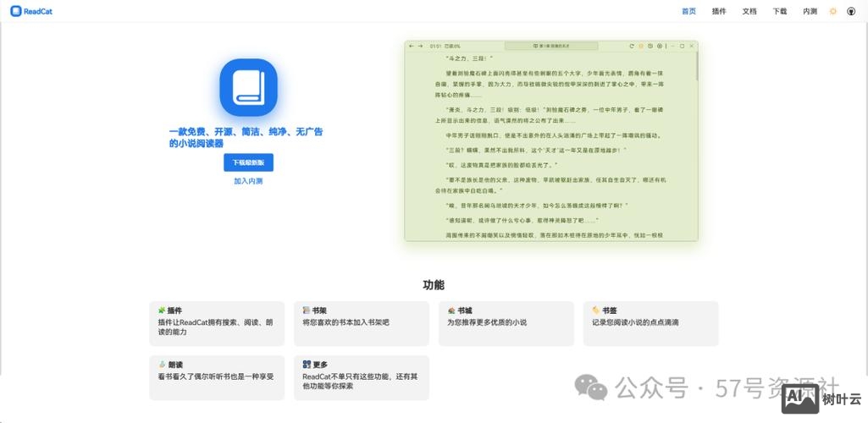This screenshot has height=423, width=868.
Task: Click the 下载最新版 button
Action: click(x=248, y=162)
